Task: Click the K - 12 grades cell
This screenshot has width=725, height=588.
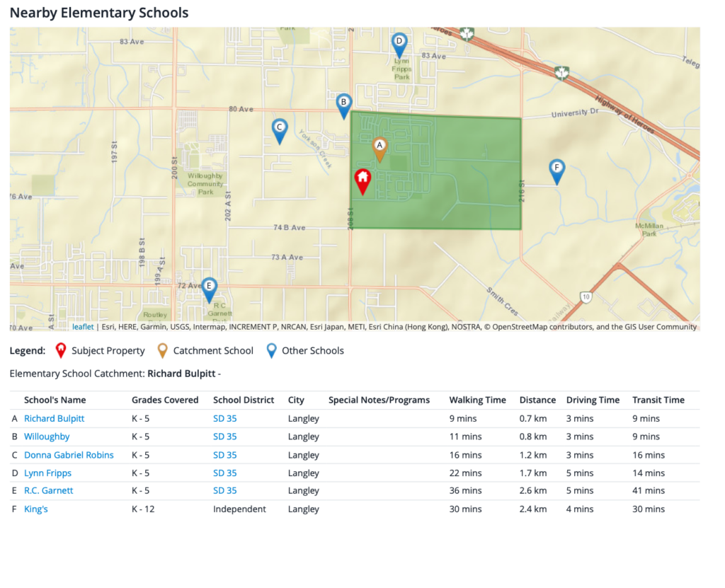Action: [143, 509]
